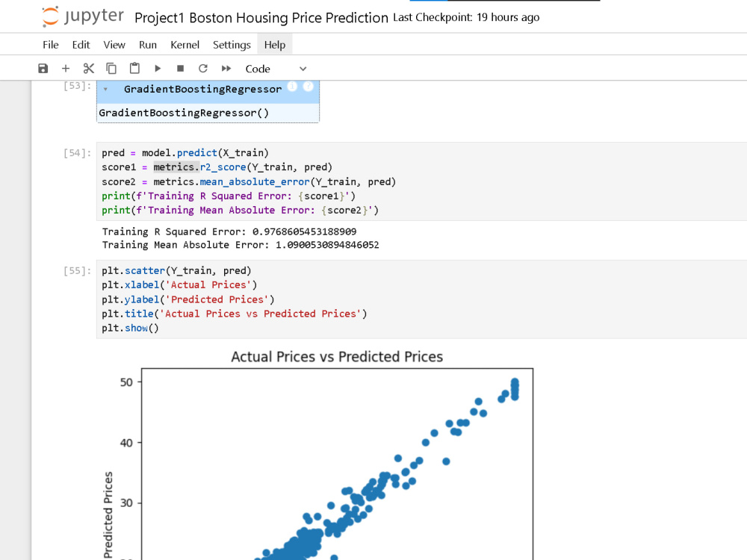Open the documentation question mark on the estimator

(309, 86)
